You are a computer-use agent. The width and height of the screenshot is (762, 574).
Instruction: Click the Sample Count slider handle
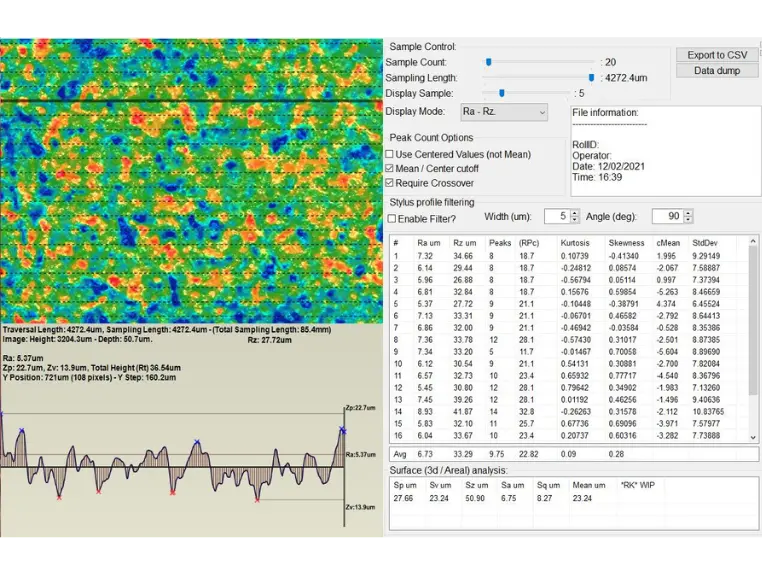click(488, 62)
